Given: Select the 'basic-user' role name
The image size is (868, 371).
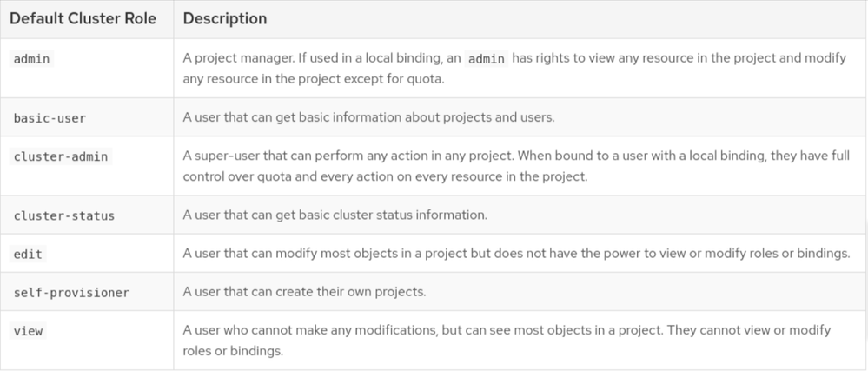Looking at the screenshot, I should tap(50, 117).
